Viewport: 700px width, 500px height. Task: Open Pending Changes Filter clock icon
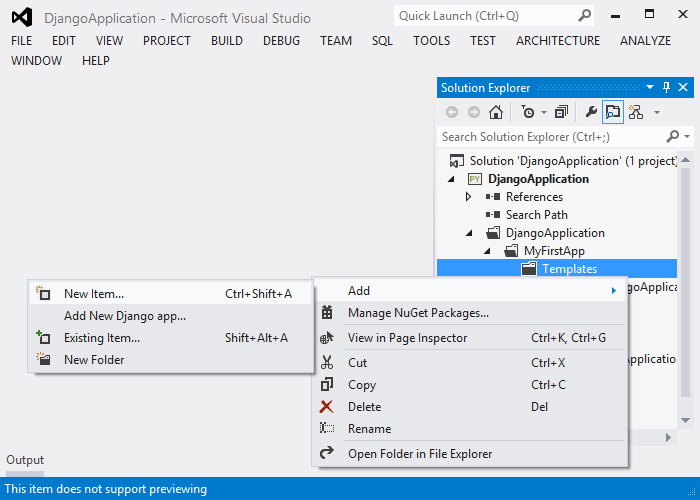(528, 112)
